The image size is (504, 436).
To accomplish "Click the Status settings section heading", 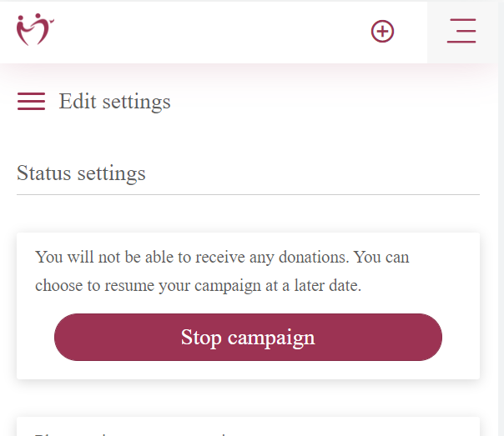I will (x=81, y=173).
